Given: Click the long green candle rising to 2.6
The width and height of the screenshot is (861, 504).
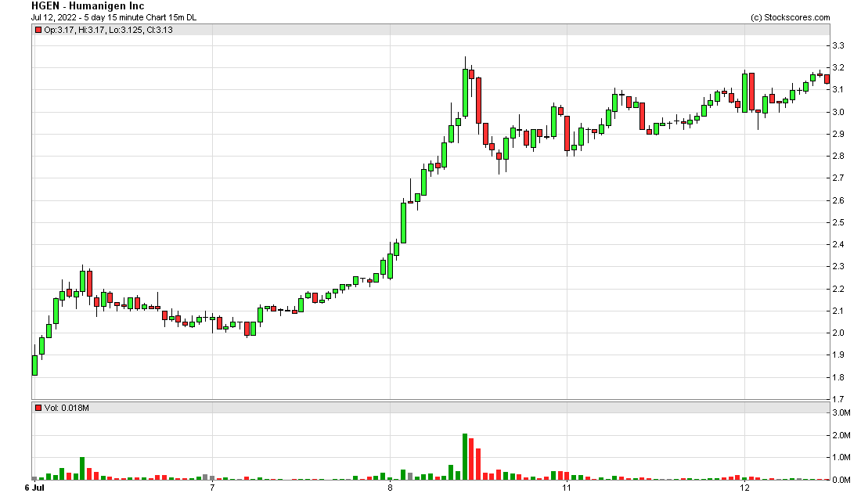Looking at the screenshot, I should (404, 223).
